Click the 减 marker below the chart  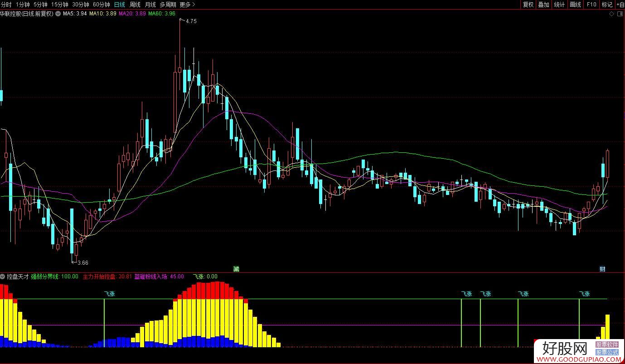pyautogui.click(x=236, y=269)
